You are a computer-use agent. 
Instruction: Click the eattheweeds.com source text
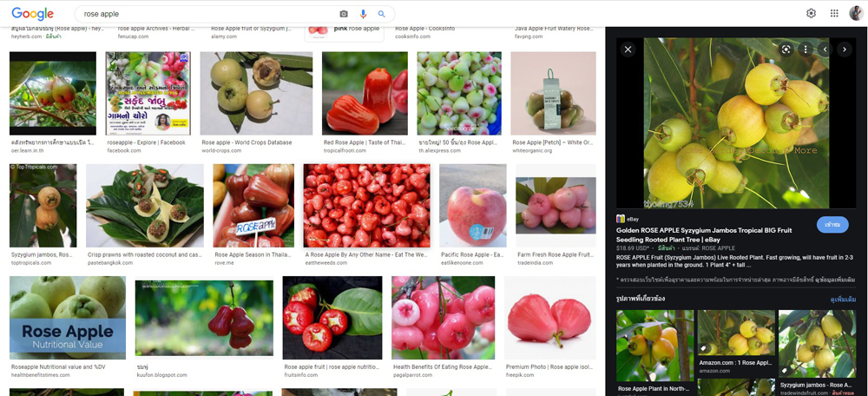(x=325, y=263)
